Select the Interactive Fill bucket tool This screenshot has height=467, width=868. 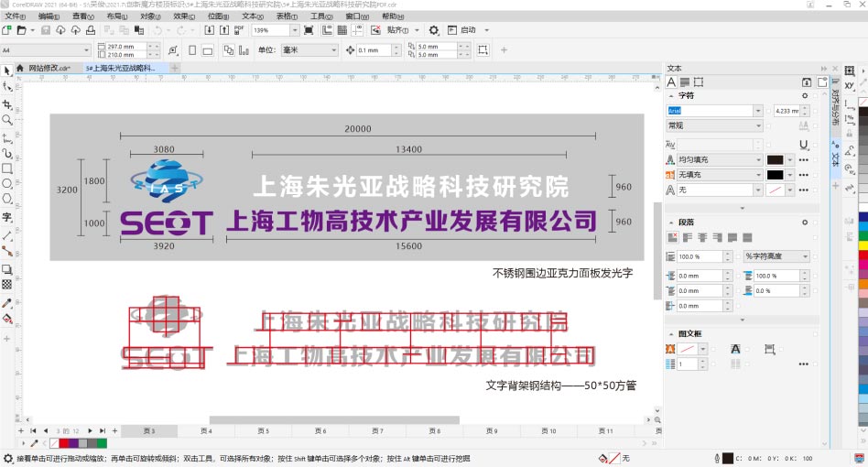click(x=6, y=320)
